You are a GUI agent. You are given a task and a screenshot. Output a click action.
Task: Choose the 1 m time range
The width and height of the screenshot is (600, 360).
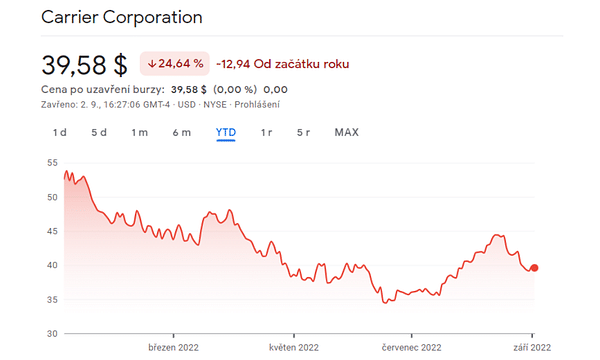pyautogui.click(x=140, y=132)
